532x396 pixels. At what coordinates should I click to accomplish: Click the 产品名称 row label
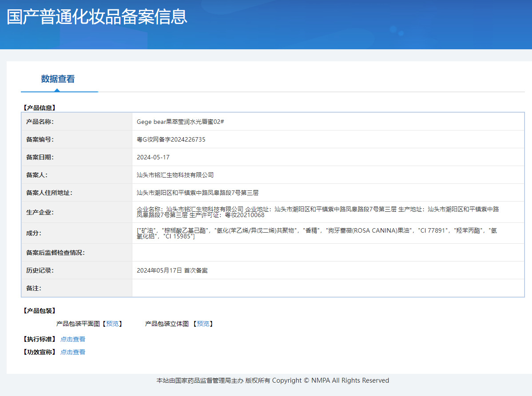(40, 122)
